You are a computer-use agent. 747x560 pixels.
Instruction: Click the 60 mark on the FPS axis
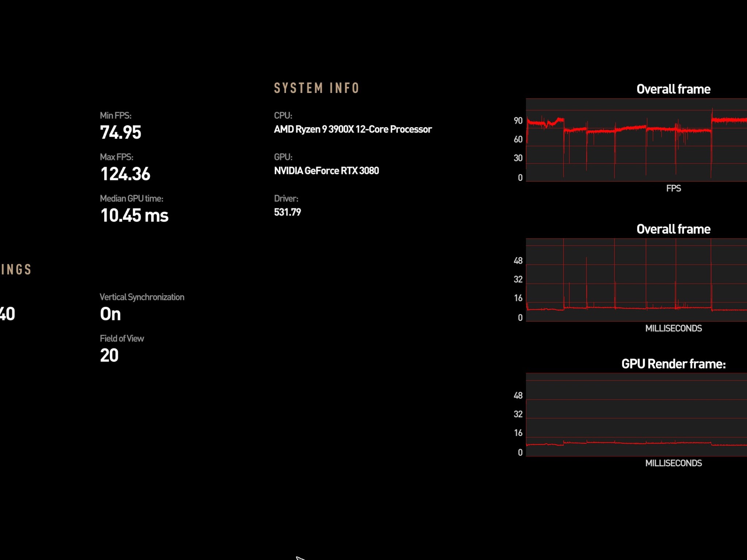tap(518, 140)
